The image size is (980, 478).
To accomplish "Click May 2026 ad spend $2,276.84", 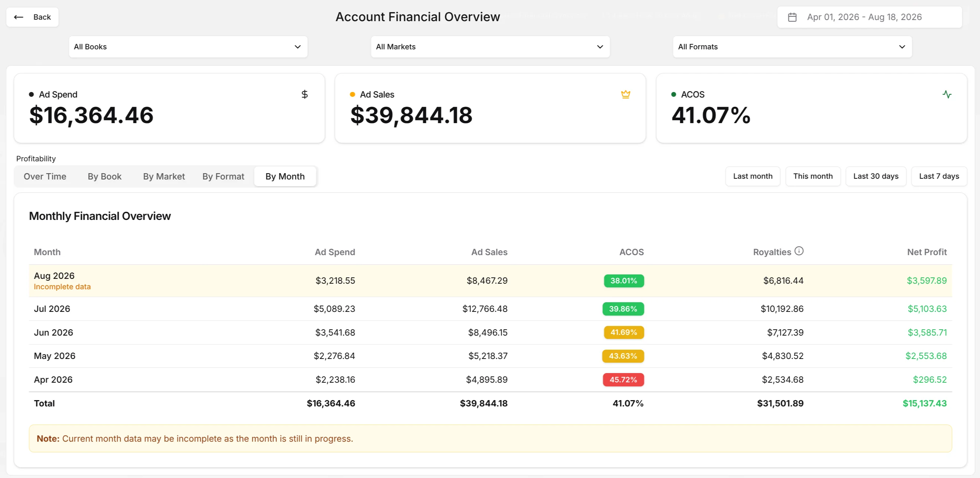I will tap(334, 356).
